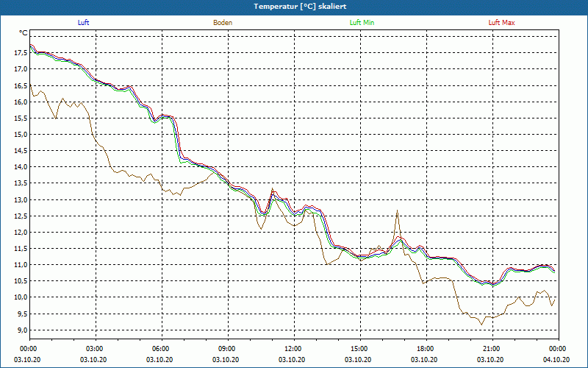Click the 03:00 time axis label
Image resolution: width=588 pixels, height=368 pixels.
(96, 349)
